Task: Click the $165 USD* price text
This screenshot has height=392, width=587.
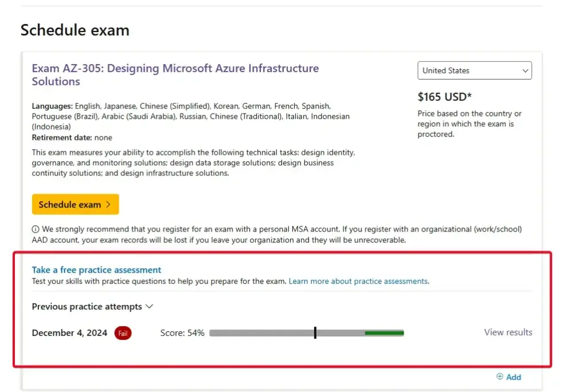Action: [x=445, y=97]
